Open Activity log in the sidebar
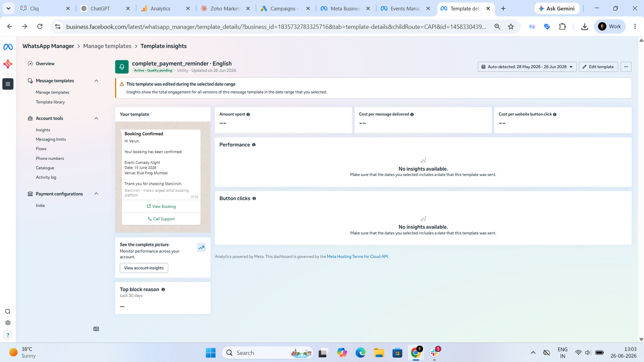 coord(46,178)
